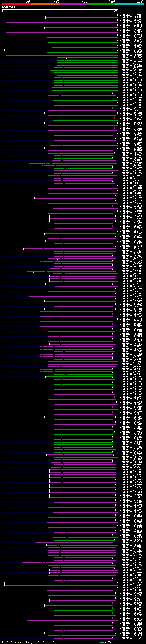Viewport: 146px width, 644px height.
Task: Click label UniRef100_C5ARK0
Action: tap(131, 301)
